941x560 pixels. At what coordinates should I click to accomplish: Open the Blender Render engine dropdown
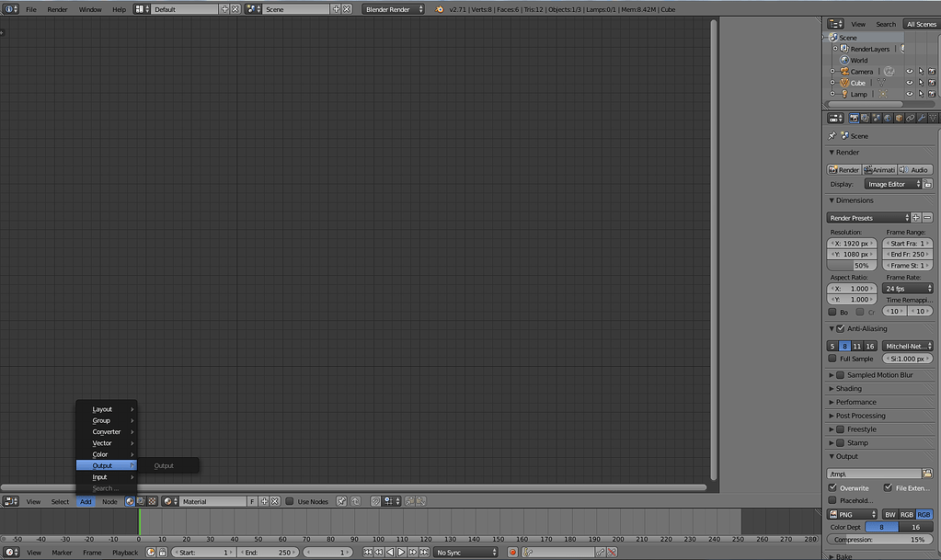pyautogui.click(x=393, y=9)
